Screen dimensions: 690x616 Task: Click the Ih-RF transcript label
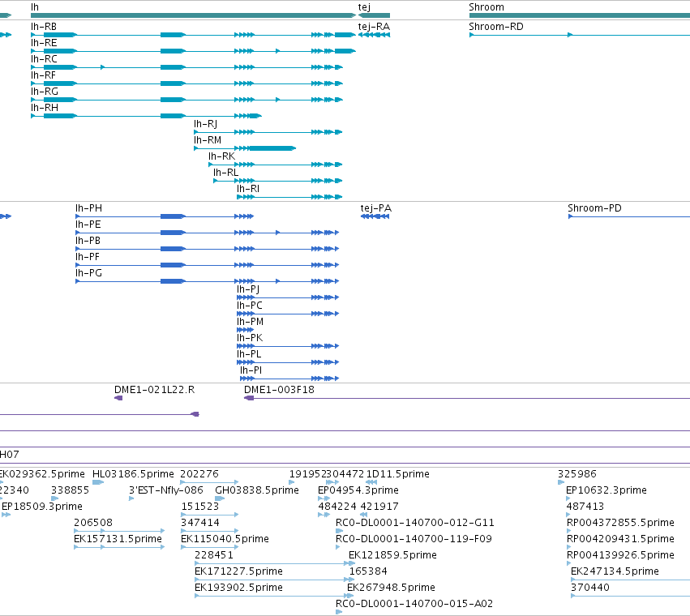(43, 75)
